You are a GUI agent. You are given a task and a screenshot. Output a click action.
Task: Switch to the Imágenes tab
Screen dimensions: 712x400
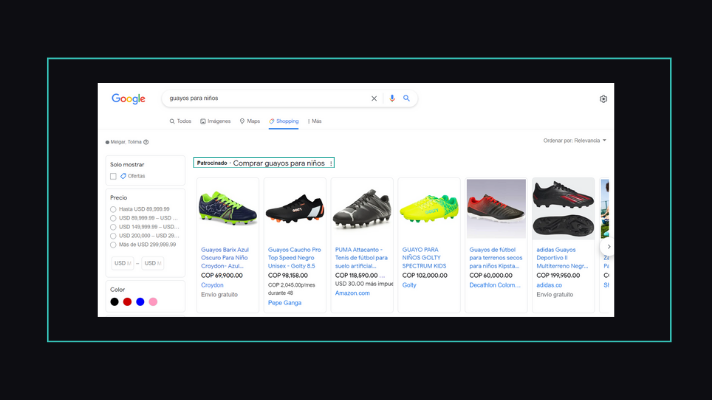tap(215, 121)
